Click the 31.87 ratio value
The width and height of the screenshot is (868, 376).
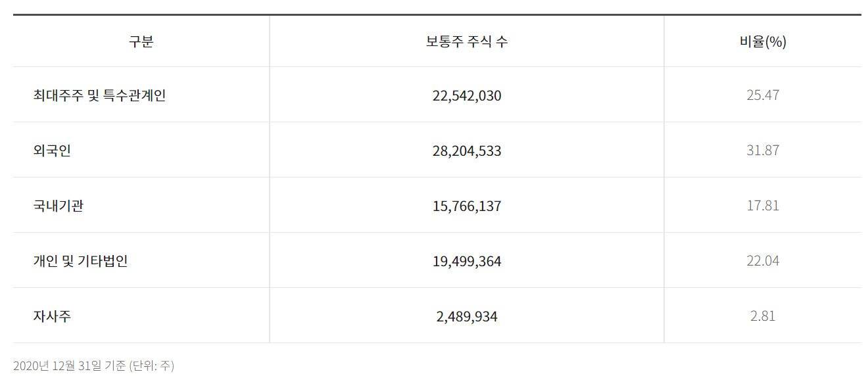coord(763,151)
